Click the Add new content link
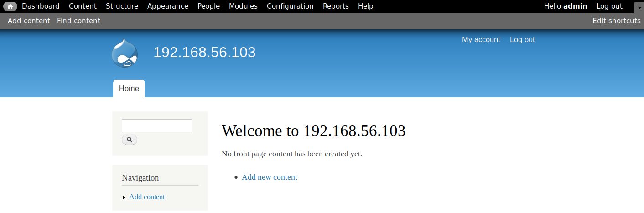Viewport: 644px width, 213px height. pos(269,177)
